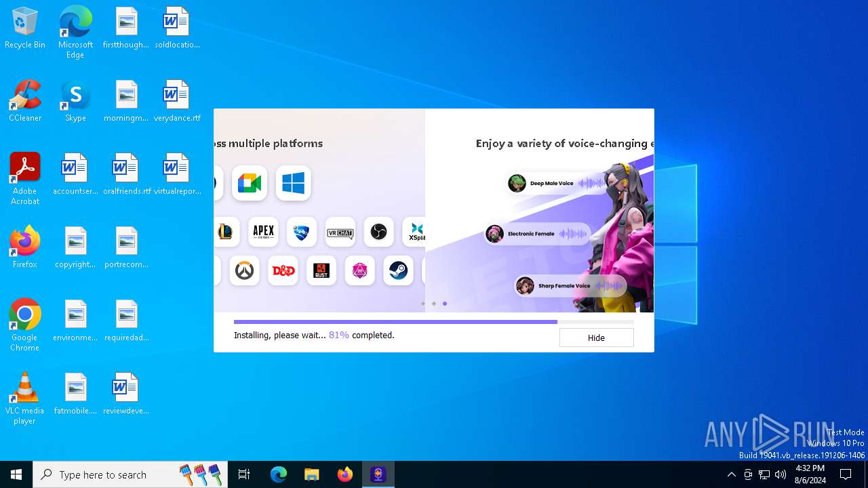
Task: Select accountser... Word document on desktop
Action: pyautogui.click(x=75, y=175)
